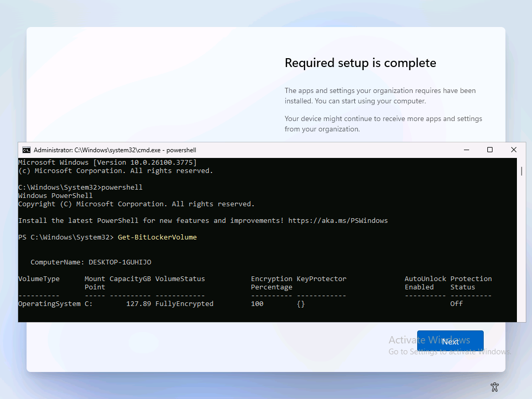The image size is (532, 399).
Task: Click the console vertical scrollbar thumb
Action: click(x=521, y=171)
